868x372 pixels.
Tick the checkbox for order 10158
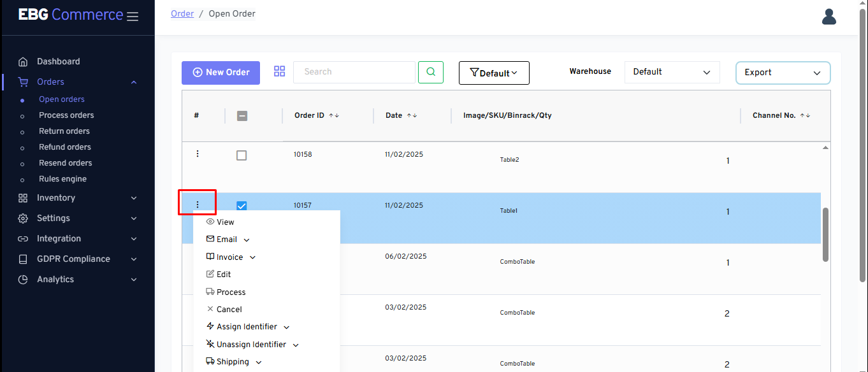[x=242, y=155]
